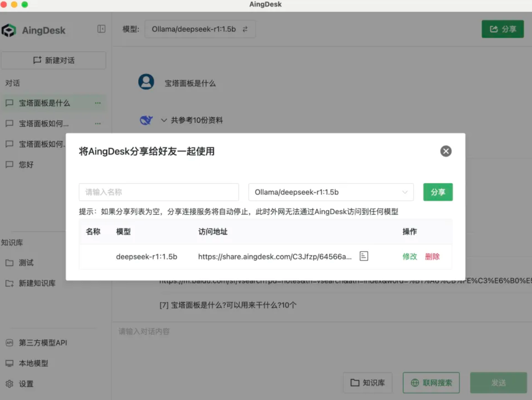Click the AingDesk logo icon
The image size is (532, 400).
click(x=9, y=30)
